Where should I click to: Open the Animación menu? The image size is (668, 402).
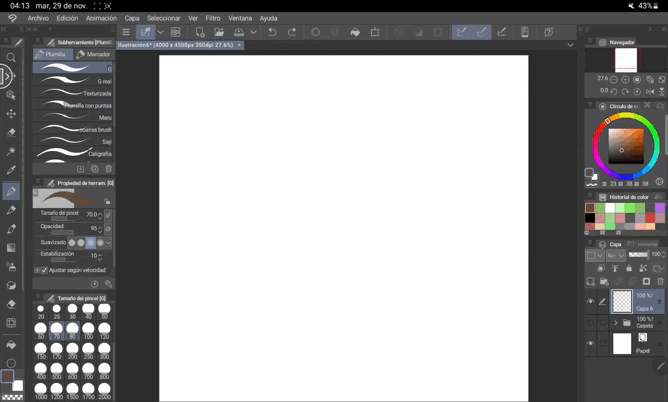pyautogui.click(x=101, y=18)
